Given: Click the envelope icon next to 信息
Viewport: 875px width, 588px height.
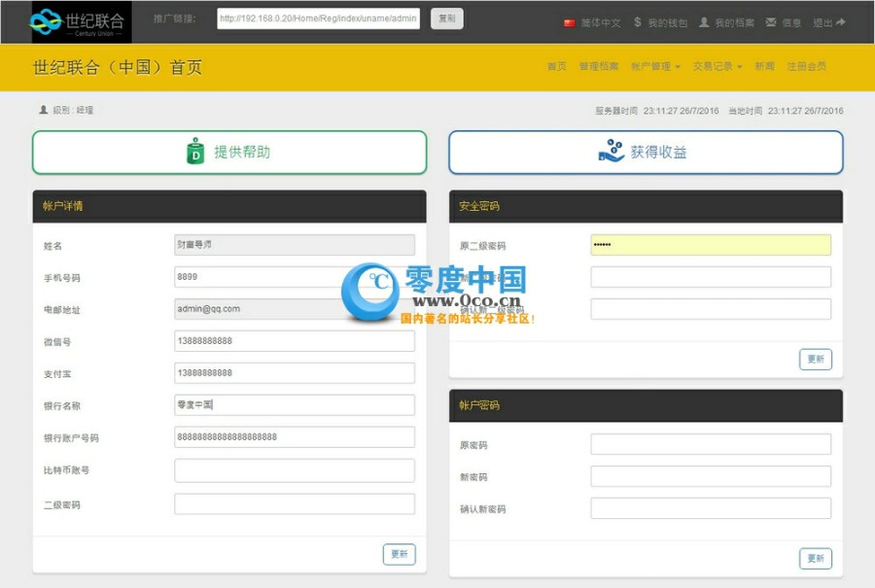Looking at the screenshot, I should pyautogui.click(x=769, y=22).
